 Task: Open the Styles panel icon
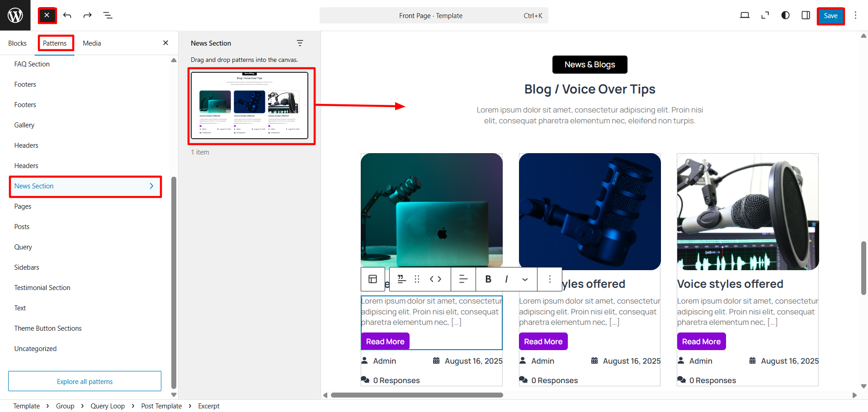[785, 15]
